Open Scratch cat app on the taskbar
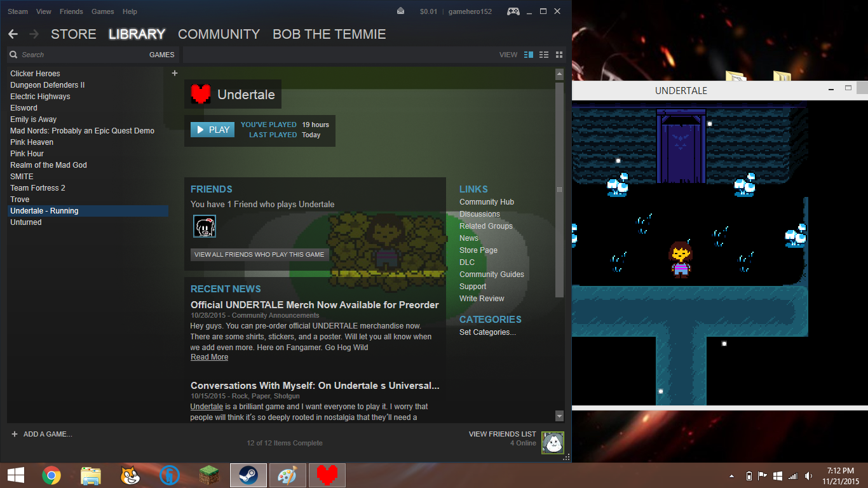Image resolution: width=868 pixels, height=488 pixels. coord(130,475)
